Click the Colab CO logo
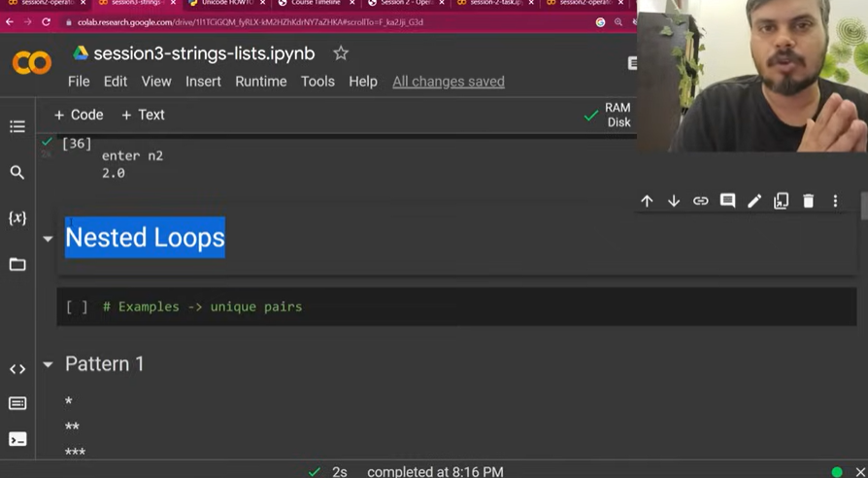 31,62
